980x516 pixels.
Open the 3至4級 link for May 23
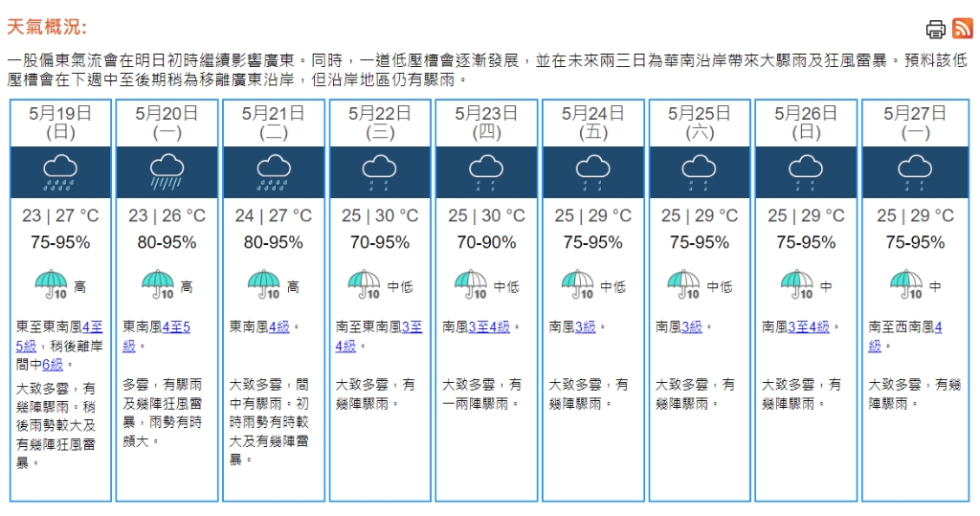coord(489,327)
